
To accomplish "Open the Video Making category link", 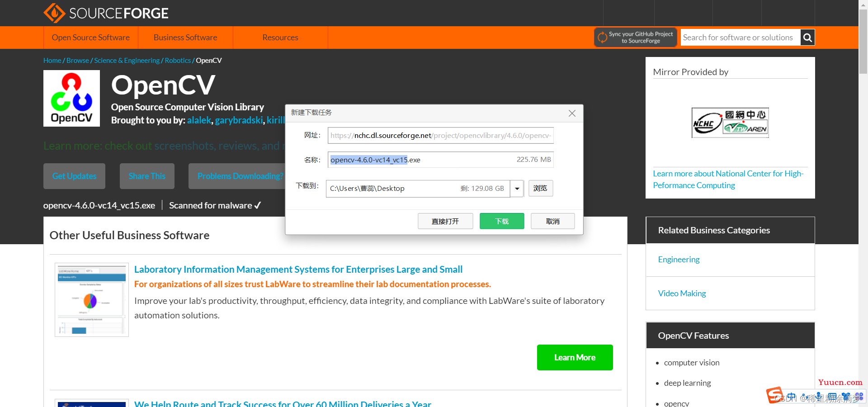I will (x=682, y=293).
